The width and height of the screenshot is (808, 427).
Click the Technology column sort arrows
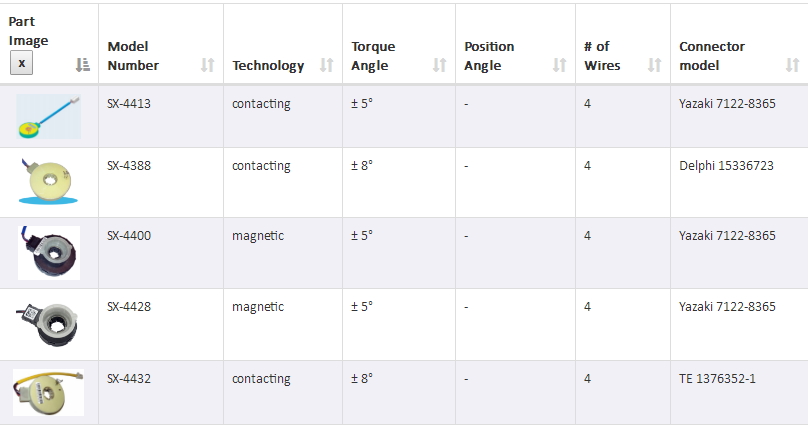327,64
